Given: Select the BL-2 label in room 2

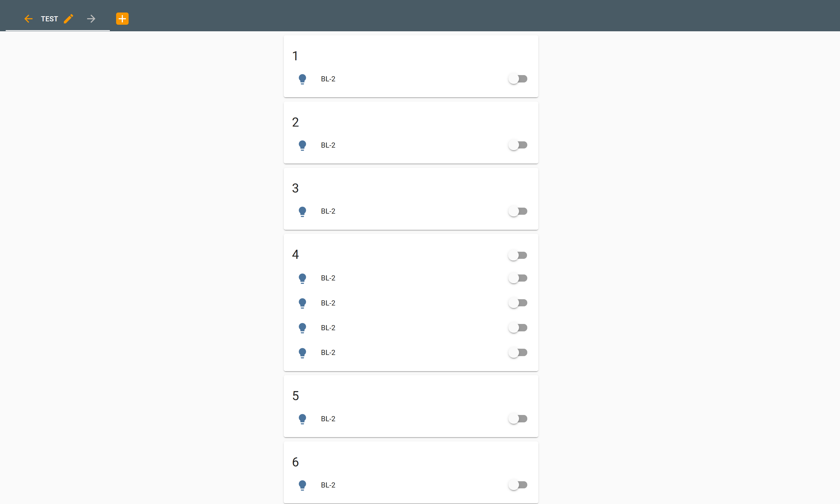Looking at the screenshot, I should [328, 145].
